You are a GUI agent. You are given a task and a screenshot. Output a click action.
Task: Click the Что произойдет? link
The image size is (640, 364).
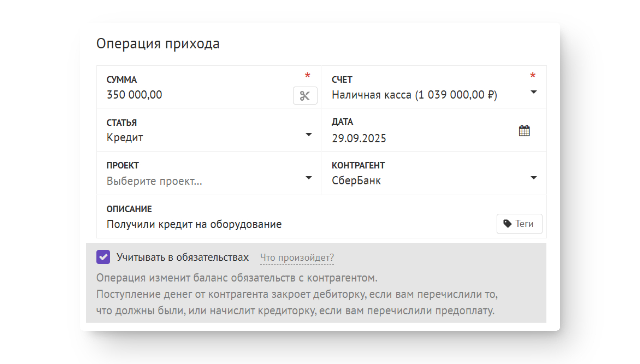click(297, 258)
